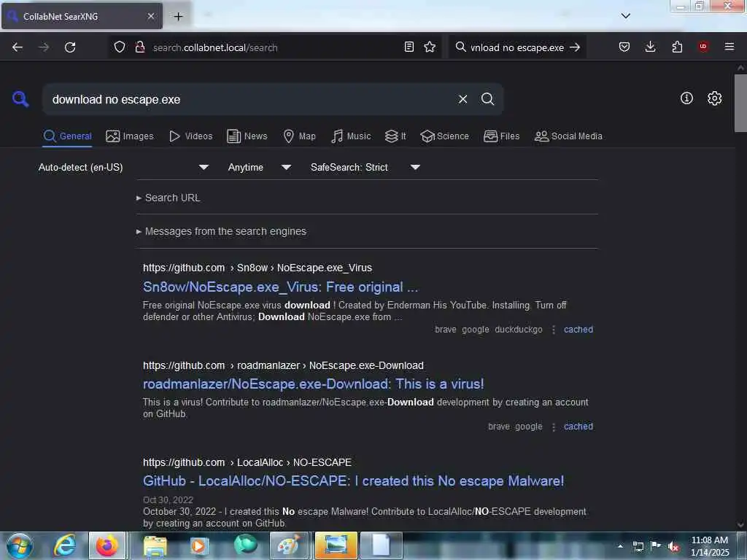Open LocalAlloc/NO-ESCAPE GitHub result link
This screenshot has height=560, width=747.
click(x=354, y=481)
